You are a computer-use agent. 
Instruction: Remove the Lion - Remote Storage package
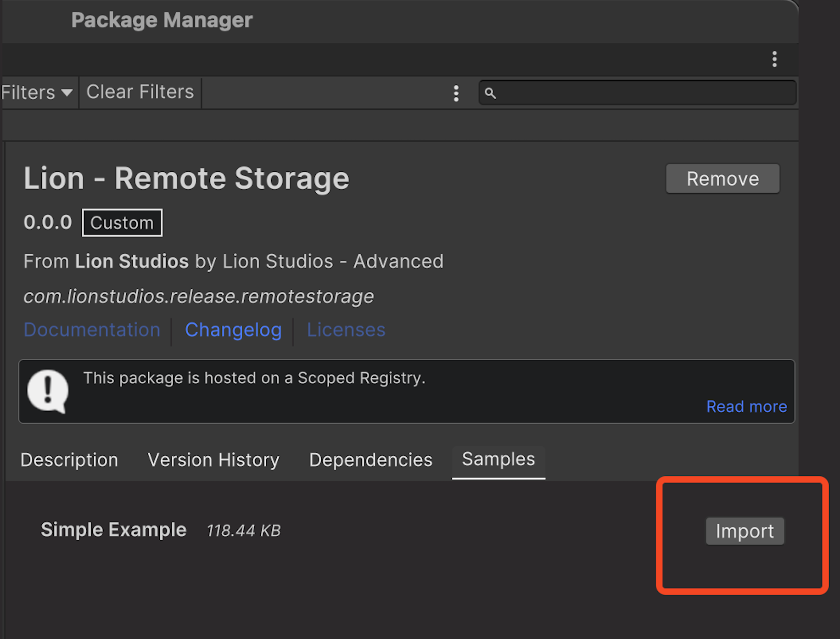coord(722,179)
